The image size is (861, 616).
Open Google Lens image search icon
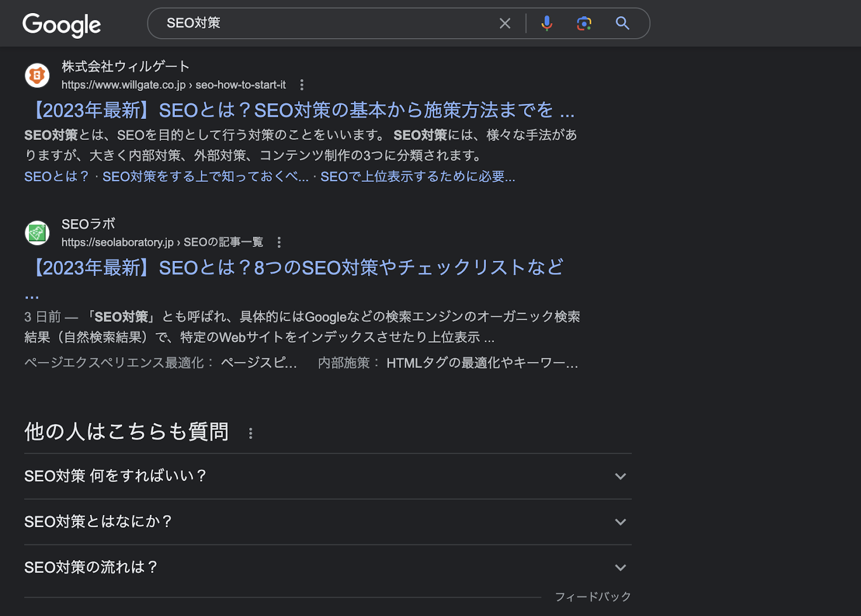coord(584,23)
